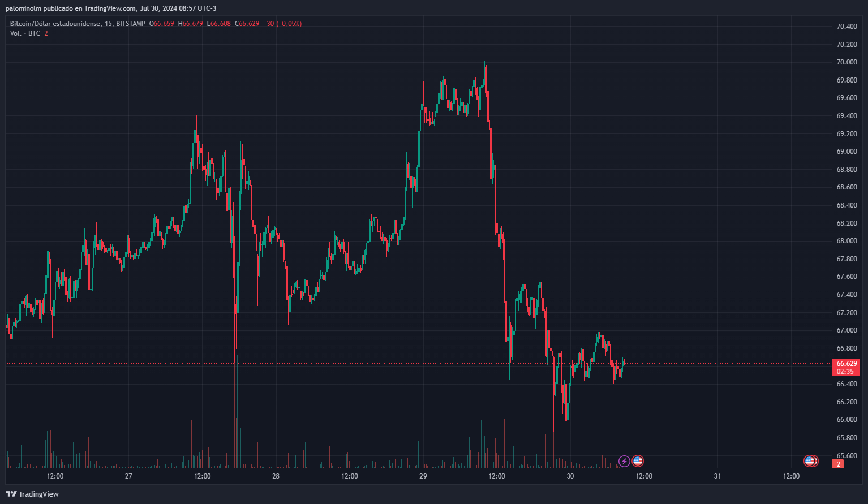Image resolution: width=868 pixels, height=504 pixels.
Task: Click the 67.400 price axis label
Action: (846, 295)
